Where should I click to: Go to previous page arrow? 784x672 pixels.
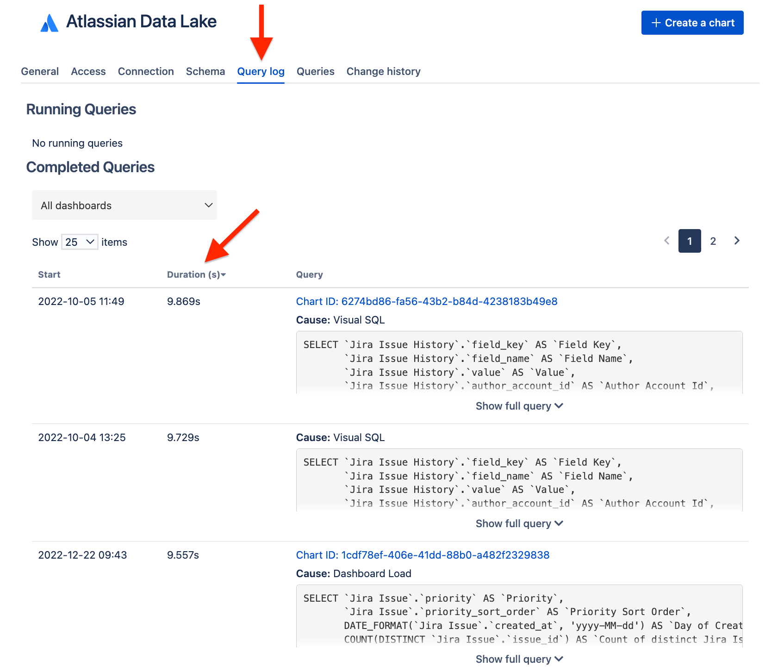[x=667, y=241]
